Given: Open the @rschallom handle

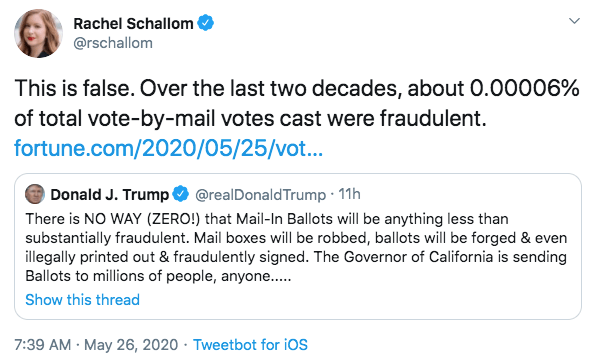Looking at the screenshot, I should [113, 43].
